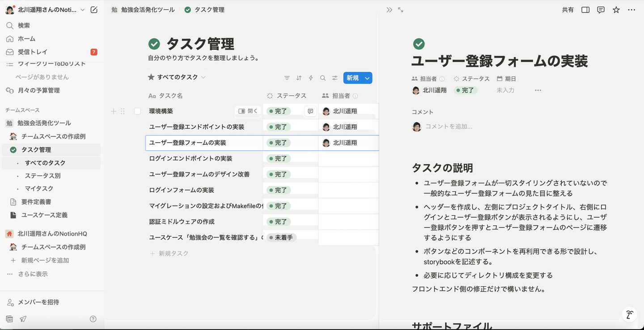Click the info icon beside the 担当者 column header
Viewport: 644px width, 330px height.
coord(356,96)
